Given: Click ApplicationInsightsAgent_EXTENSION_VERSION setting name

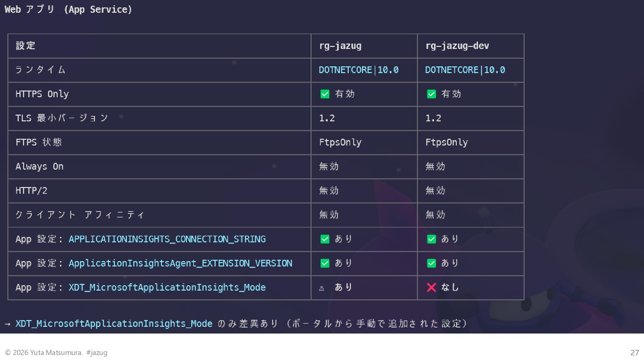Looking at the screenshot, I should click(x=180, y=263).
